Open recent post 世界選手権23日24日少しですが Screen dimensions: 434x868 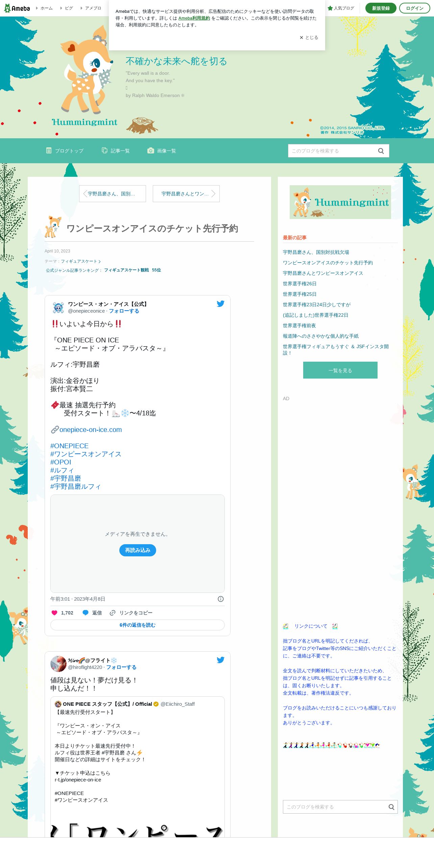tap(317, 305)
